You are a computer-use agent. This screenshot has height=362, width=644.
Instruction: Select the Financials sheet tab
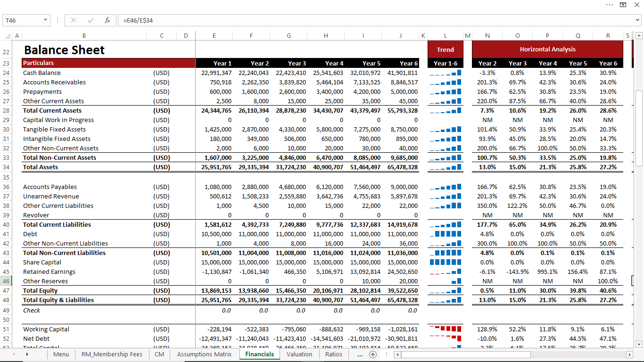point(259,354)
